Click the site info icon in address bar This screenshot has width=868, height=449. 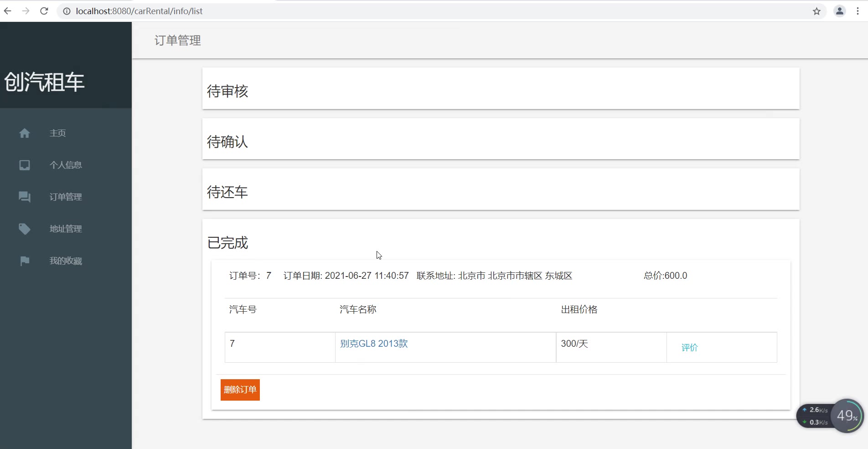(x=67, y=11)
